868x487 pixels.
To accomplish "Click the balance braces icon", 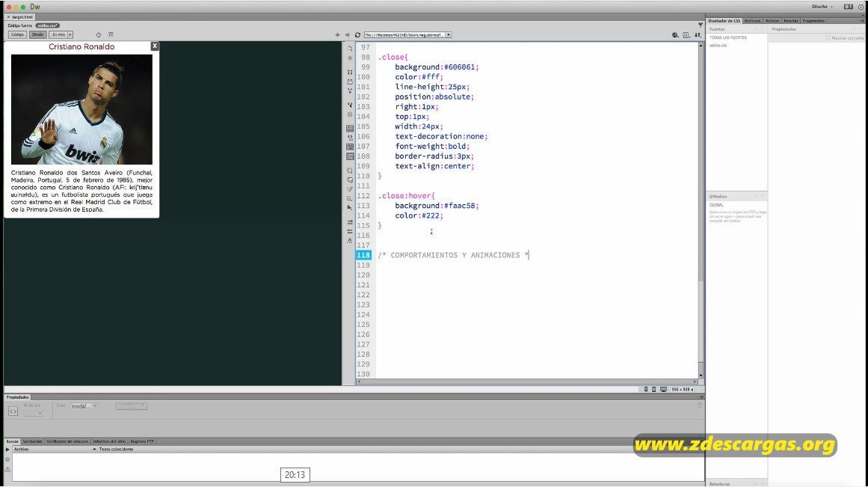I will pos(350,114).
